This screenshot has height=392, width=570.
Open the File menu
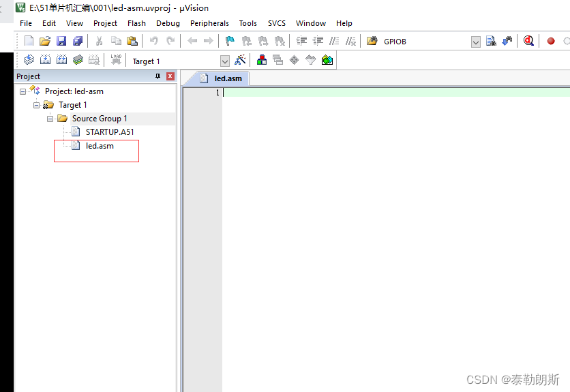click(26, 23)
